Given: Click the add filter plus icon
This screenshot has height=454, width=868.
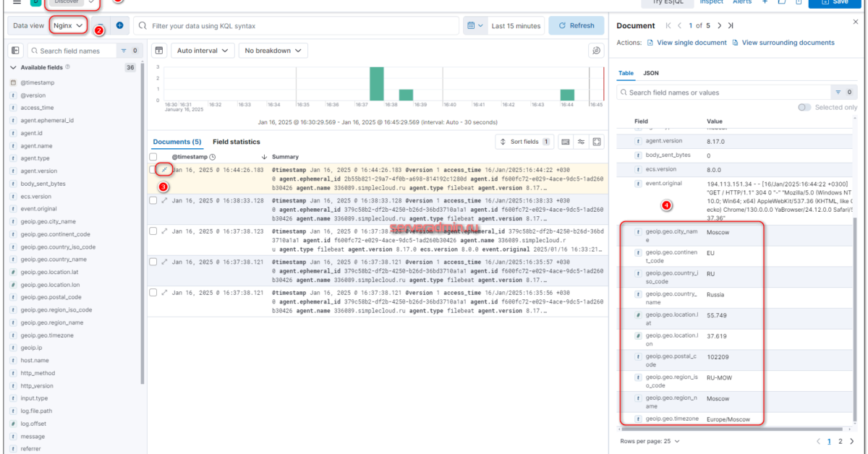Looking at the screenshot, I should (x=120, y=25).
